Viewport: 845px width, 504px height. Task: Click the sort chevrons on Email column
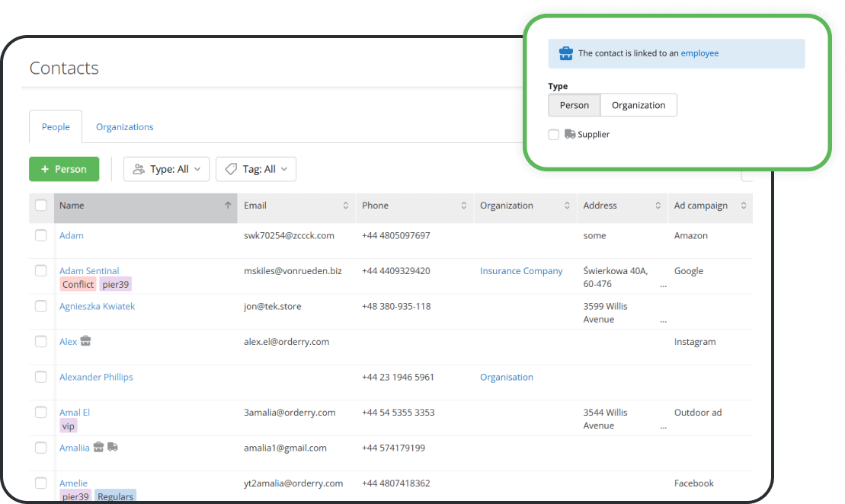346,205
